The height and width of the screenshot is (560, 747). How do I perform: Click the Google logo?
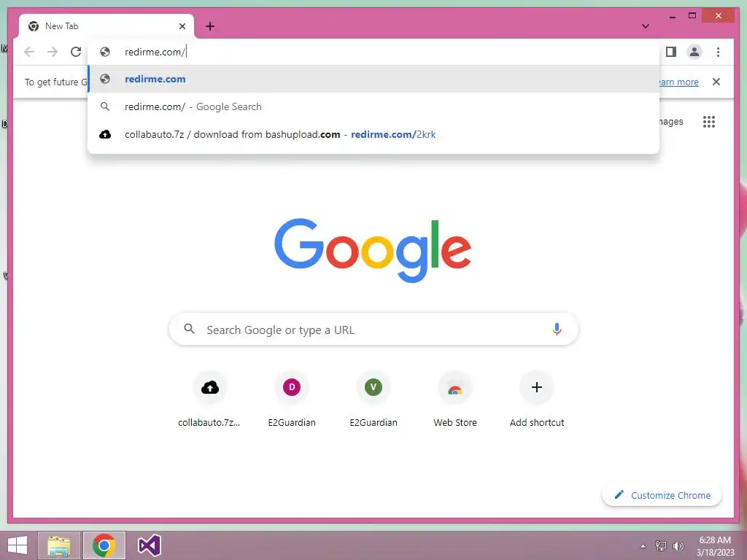tap(373, 251)
